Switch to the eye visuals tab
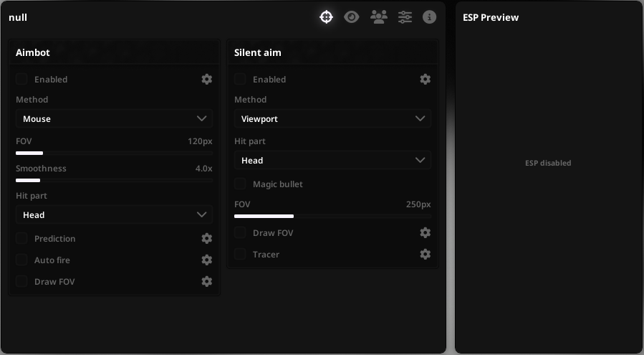 click(351, 17)
